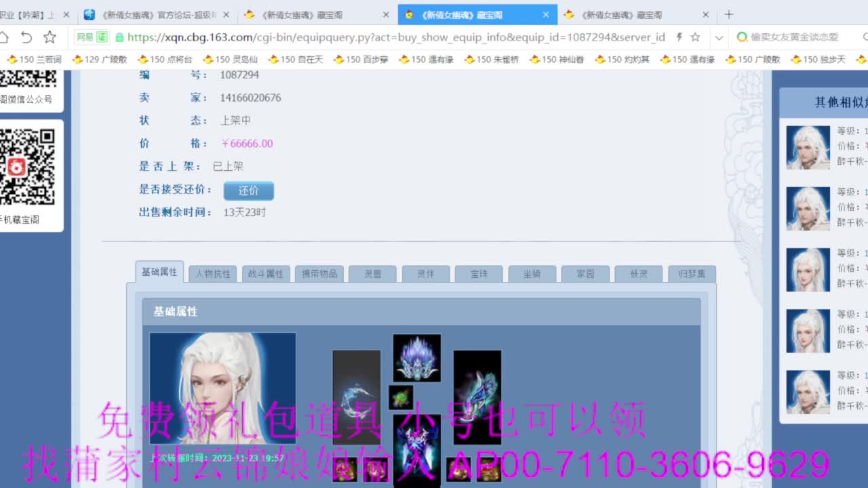
Task: Open the 150 独步天 bookmark
Action: coord(817,60)
